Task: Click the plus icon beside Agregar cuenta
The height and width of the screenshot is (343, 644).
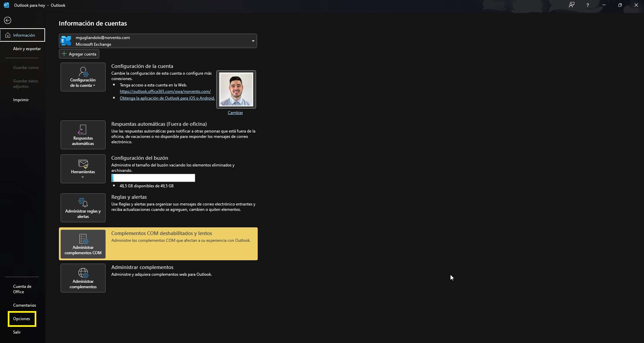Action: [64, 54]
